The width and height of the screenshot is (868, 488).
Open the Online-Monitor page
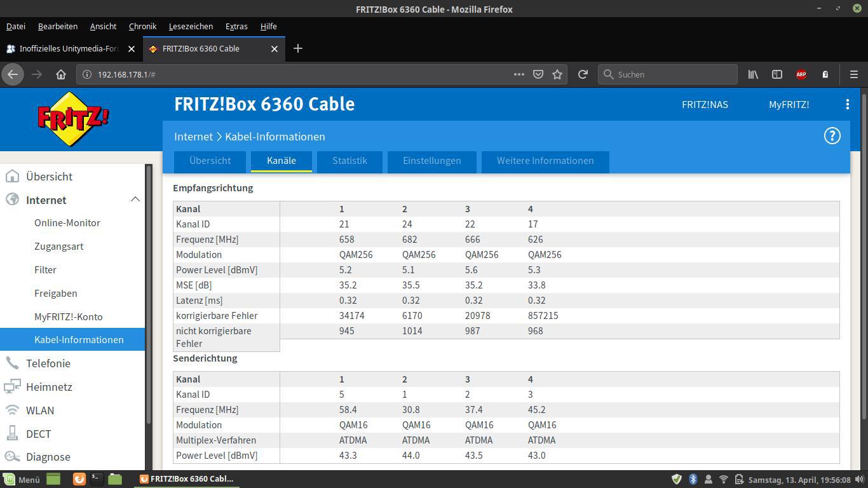(x=67, y=223)
